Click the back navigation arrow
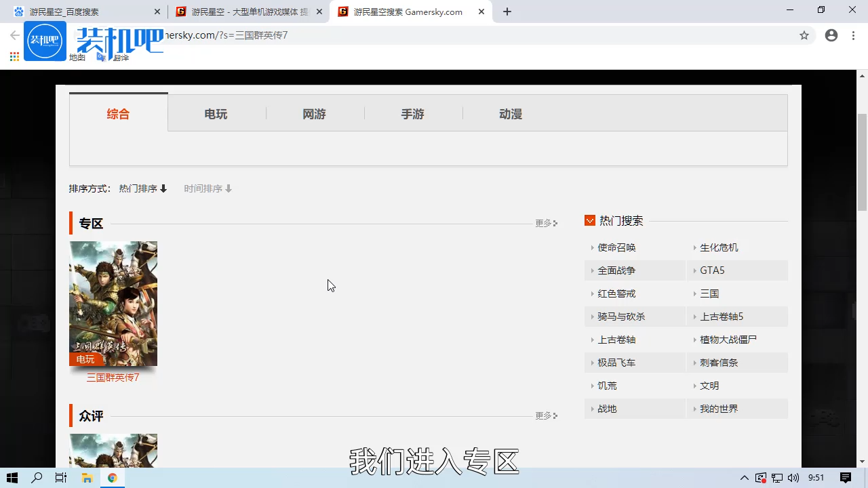The image size is (868, 488). pos(15,35)
